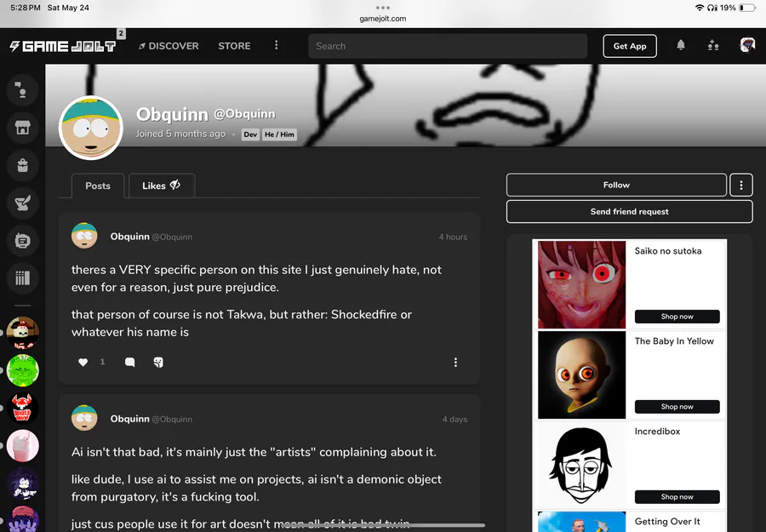Click the Follow button
766x532 pixels.
tap(616, 186)
